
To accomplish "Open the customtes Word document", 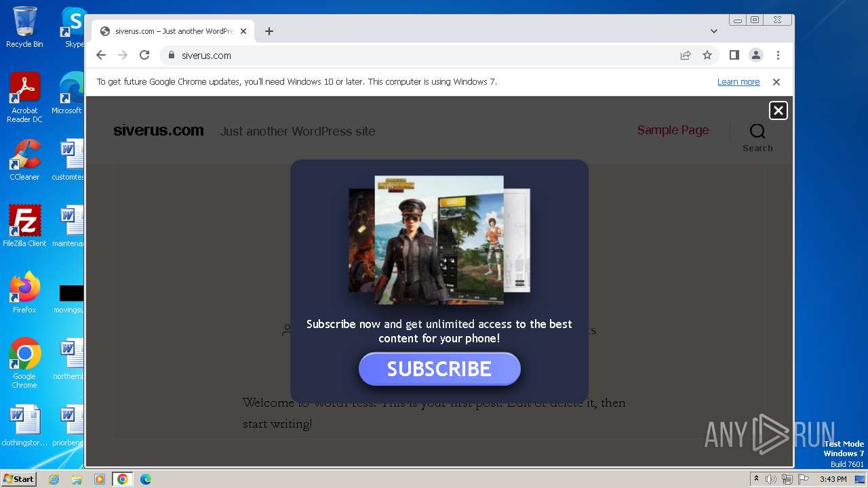I will [x=68, y=160].
